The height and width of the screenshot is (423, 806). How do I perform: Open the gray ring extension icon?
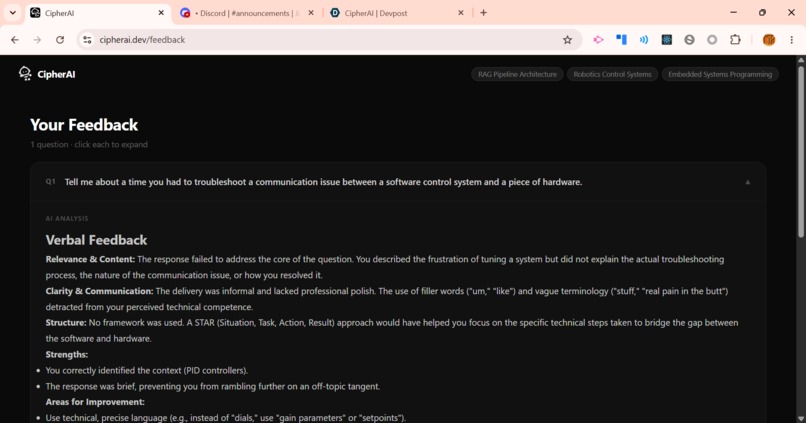tap(712, 40)
